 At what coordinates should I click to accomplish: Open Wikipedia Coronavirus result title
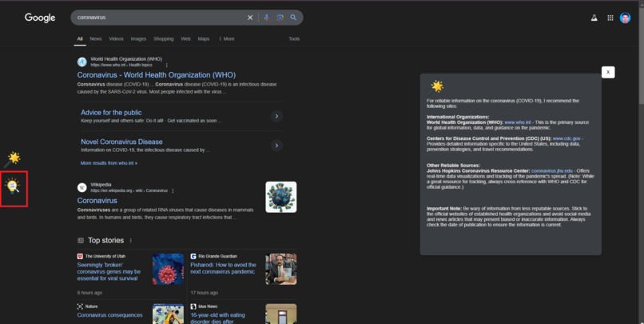coord(97,201)
